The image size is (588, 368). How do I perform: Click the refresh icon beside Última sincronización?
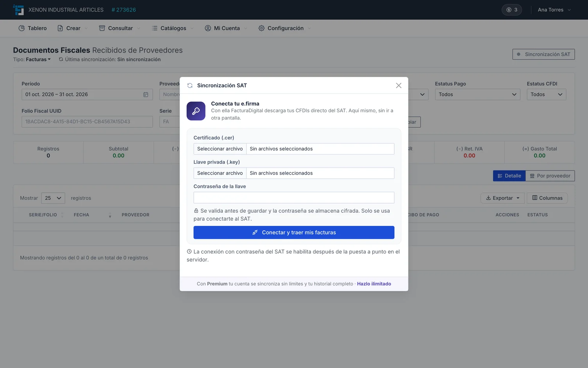point(61,59)
